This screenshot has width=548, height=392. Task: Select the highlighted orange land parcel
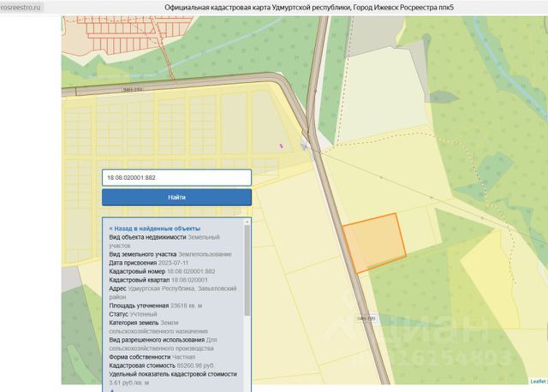[x=374, y=243]
